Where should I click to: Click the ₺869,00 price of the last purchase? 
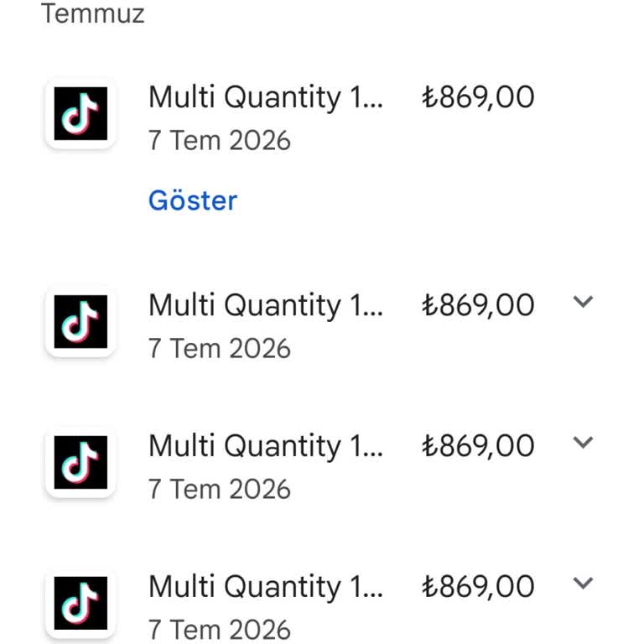[x=478, y=587]
